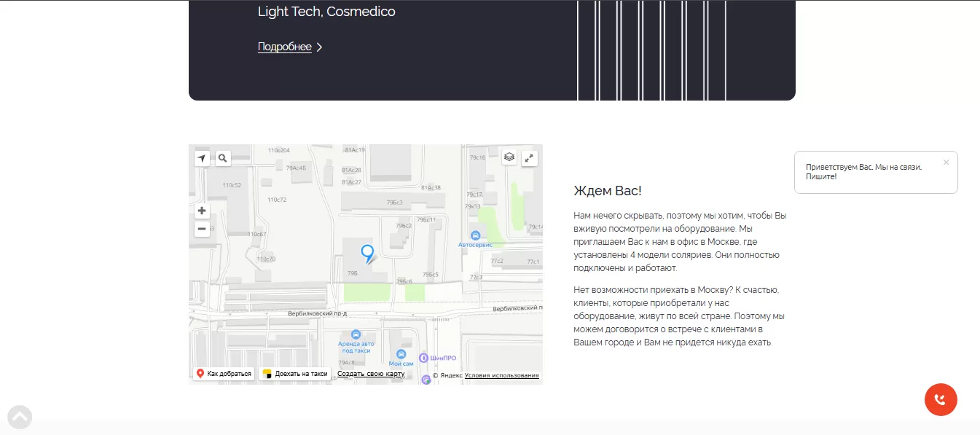Open the map search magnifier
980x435 pixels.
coord(223,158)
